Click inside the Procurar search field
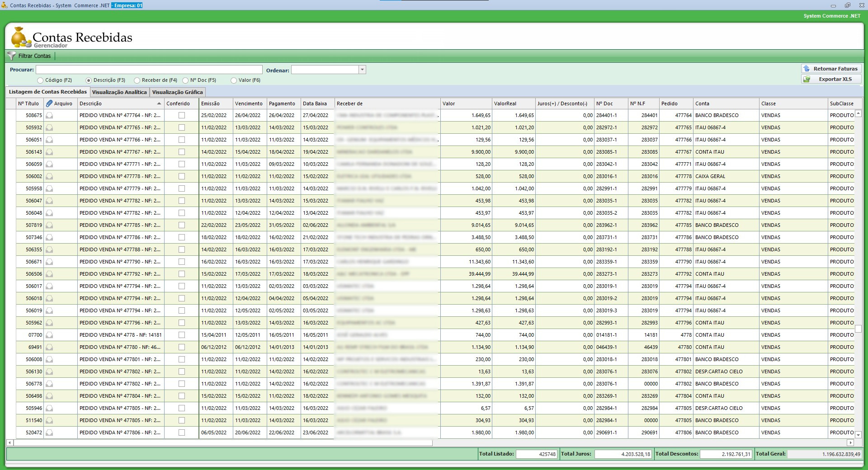Image resolution: width=868 pixels, height=470 pixels. [149, 70]
